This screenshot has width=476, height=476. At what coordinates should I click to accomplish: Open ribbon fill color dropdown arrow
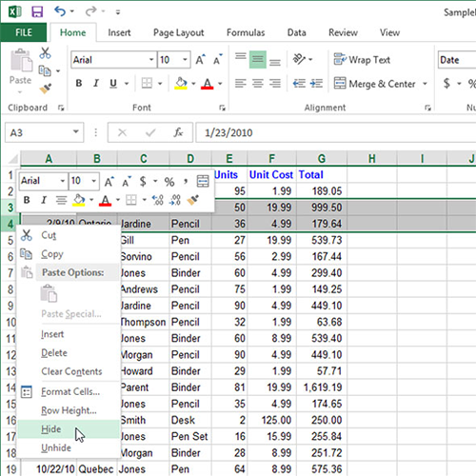click(x=193, y=84)
